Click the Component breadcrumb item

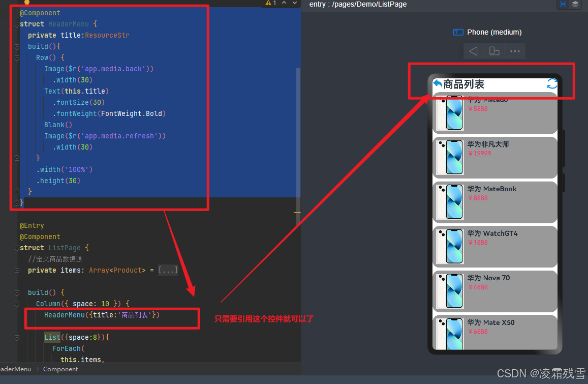pyautogui.click(x=60, y=369)
